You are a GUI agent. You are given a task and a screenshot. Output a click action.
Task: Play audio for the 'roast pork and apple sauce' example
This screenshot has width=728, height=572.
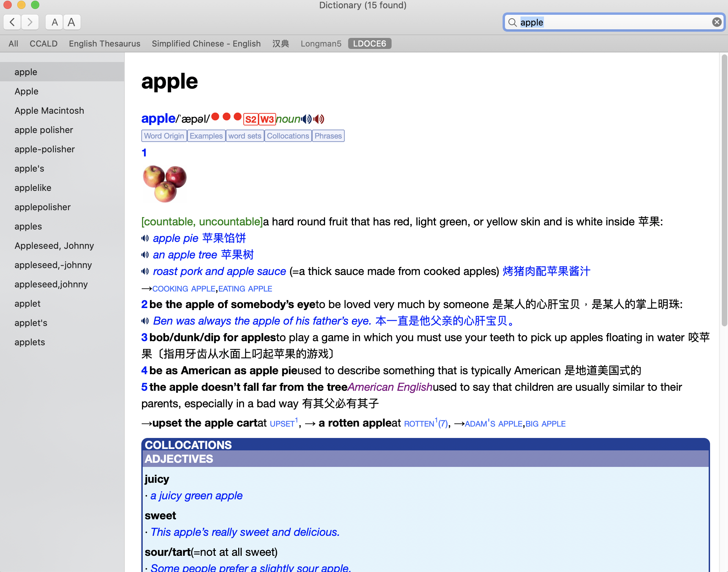tap(145, 271)
